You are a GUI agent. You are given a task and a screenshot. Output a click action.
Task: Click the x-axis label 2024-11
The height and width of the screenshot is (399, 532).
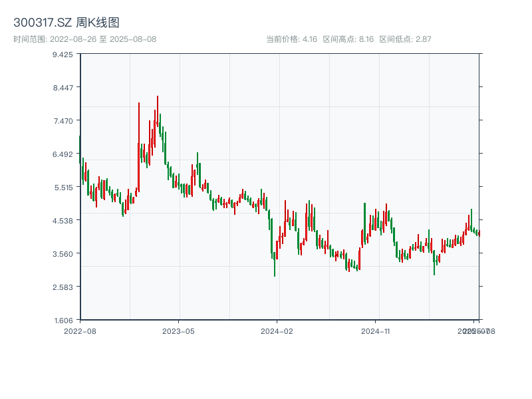point(375,331)
